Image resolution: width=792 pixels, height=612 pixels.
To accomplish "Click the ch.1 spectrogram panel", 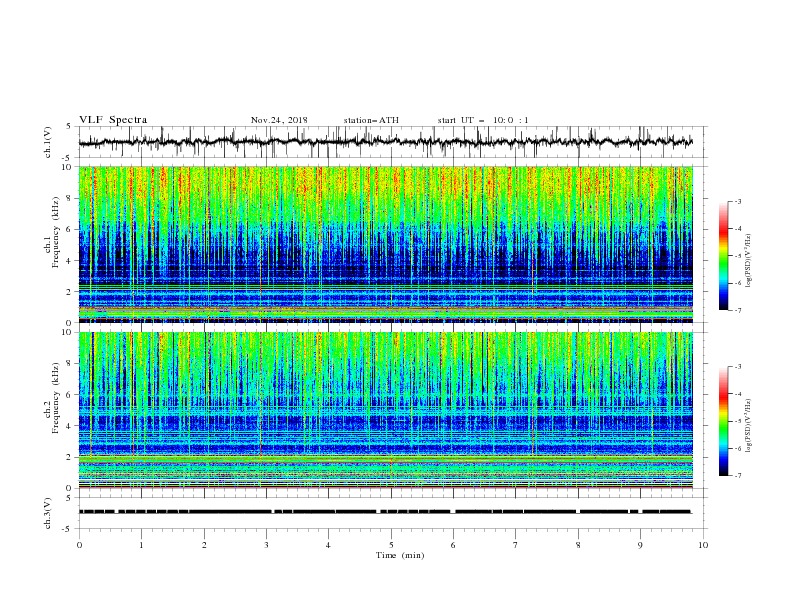I will point(386,244).
